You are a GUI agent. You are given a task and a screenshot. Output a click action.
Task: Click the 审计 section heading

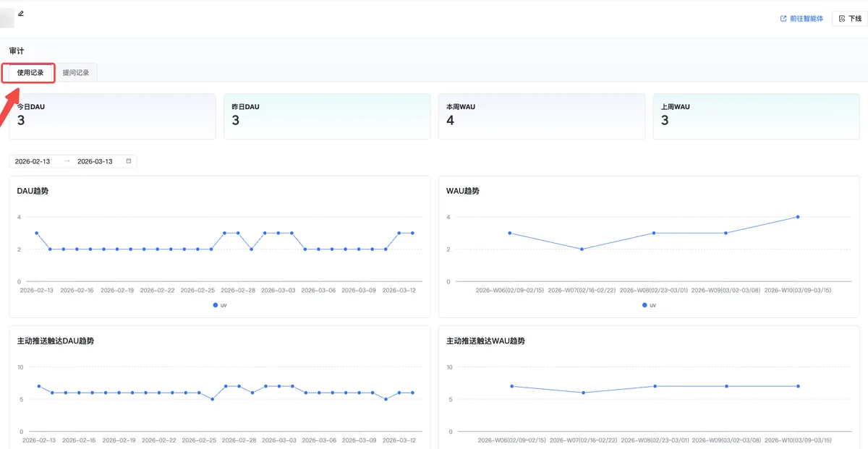click(x=17, y=51)
